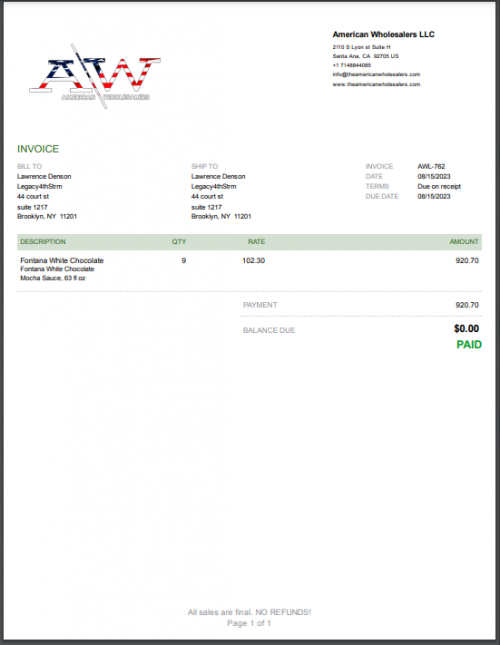The width and height of the screenshot is (500, 645).
Task: Click the TERMS label
Action: coord(377,186)
